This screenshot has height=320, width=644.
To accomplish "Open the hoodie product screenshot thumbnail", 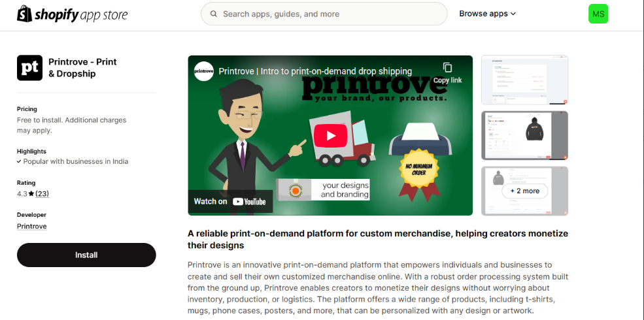I will point(524,135).
